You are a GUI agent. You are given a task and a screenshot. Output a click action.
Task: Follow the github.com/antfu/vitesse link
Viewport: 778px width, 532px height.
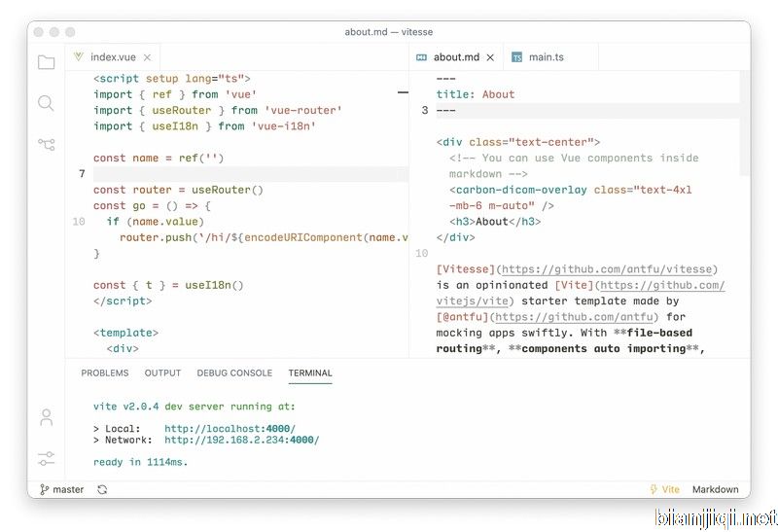[607, 269]
